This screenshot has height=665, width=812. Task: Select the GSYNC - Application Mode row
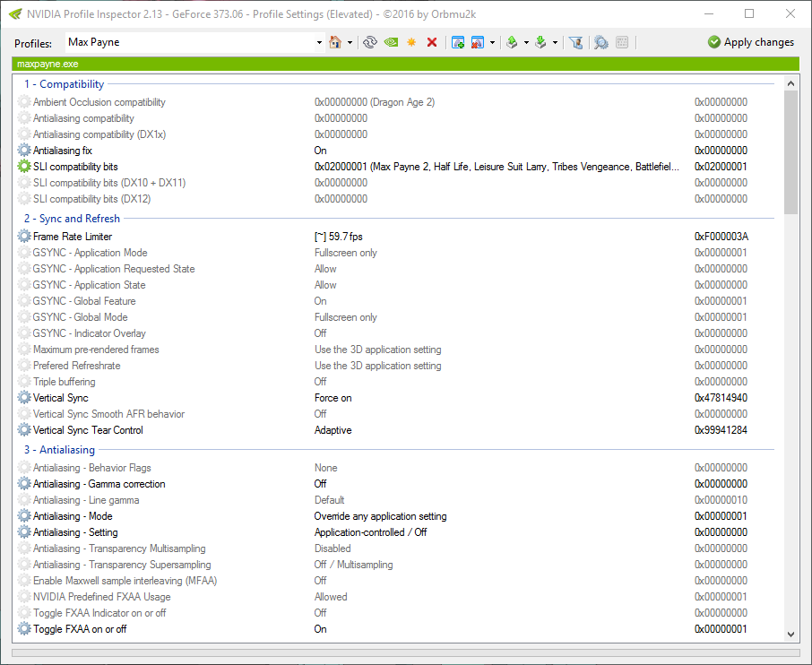tap(396, 253)
